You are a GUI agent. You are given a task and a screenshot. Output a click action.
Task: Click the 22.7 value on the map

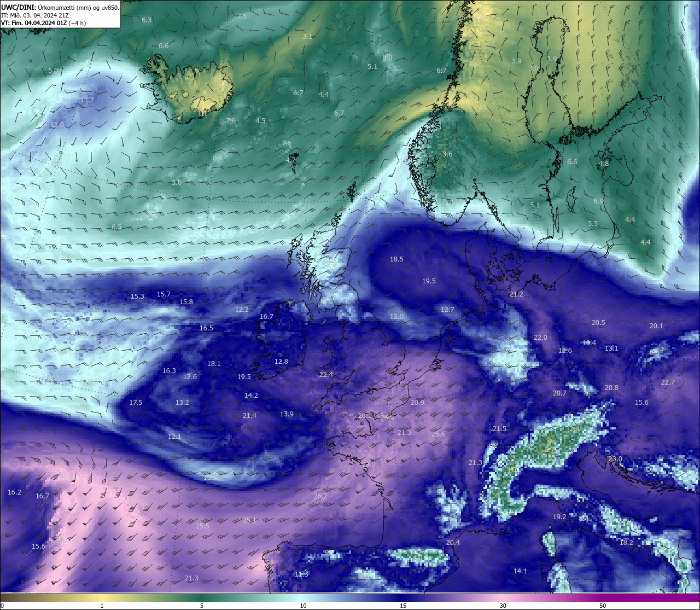pos(668,382)
